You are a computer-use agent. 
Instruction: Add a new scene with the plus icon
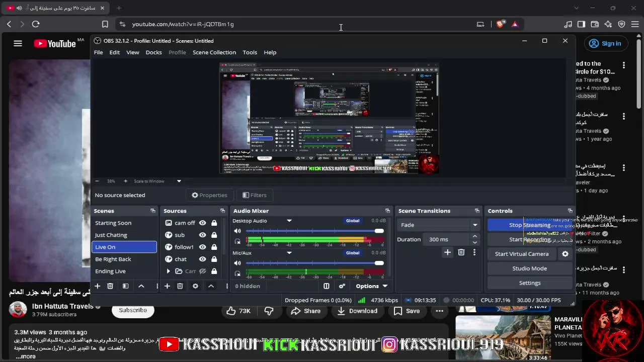point(98,286)
